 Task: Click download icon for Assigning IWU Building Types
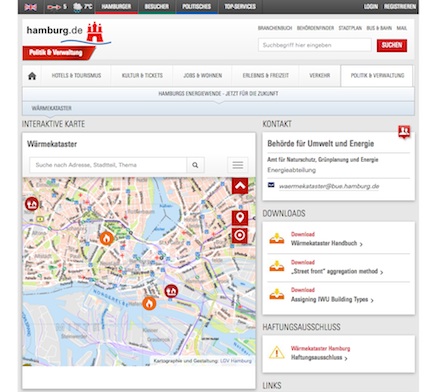click(277, 295)
